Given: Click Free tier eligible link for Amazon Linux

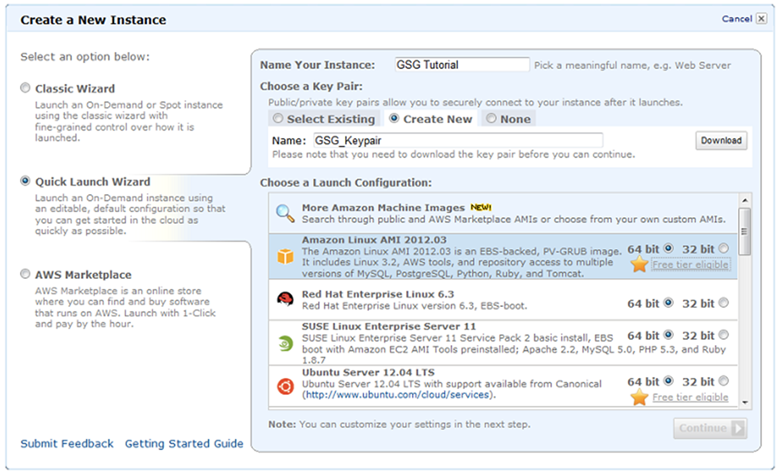Looking at the screenshot, I should click(x=691, y=265).
